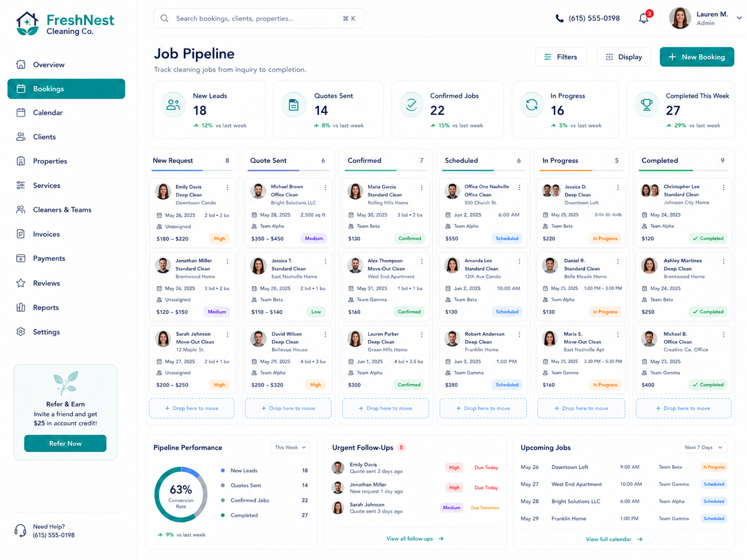Open Display options

click(624, 57)
